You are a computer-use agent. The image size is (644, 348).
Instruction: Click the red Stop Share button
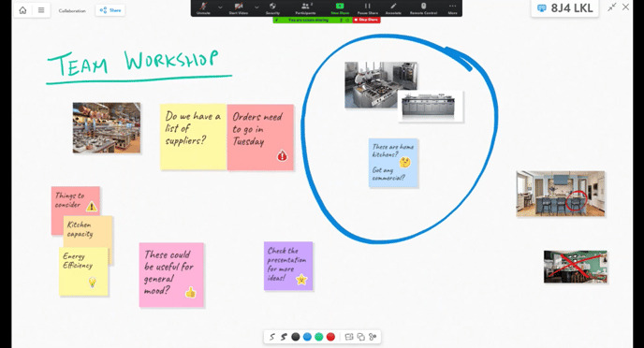(366, 20)
